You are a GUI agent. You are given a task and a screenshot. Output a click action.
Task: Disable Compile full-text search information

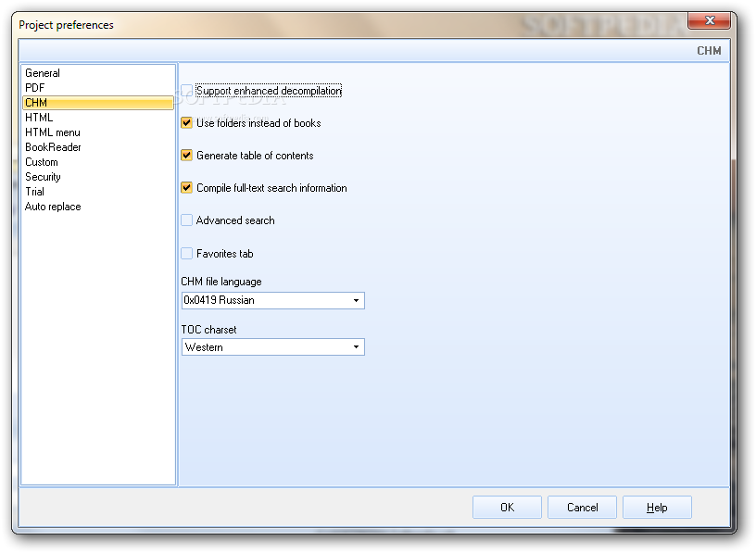tap(186, 187)
